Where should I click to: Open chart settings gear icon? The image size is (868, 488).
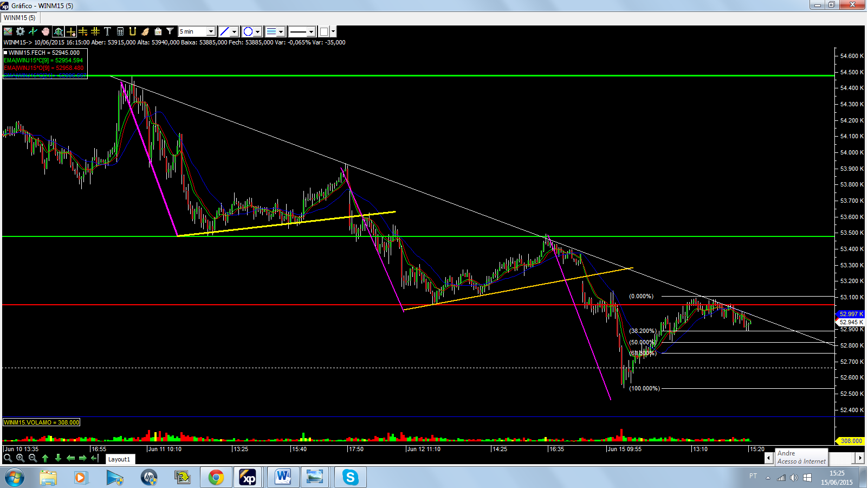21,31
